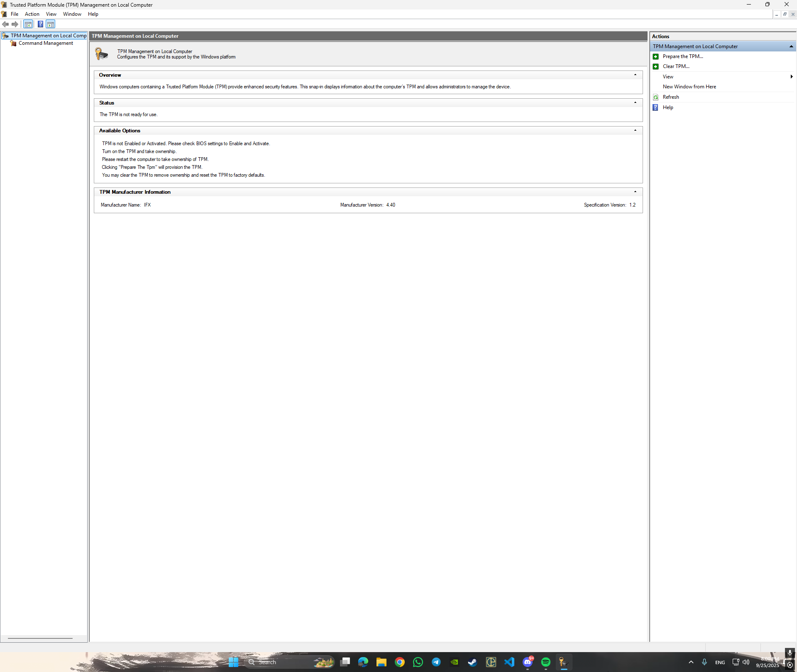Collapse the Available Options section
797x672 pixels.
[635, 131]
